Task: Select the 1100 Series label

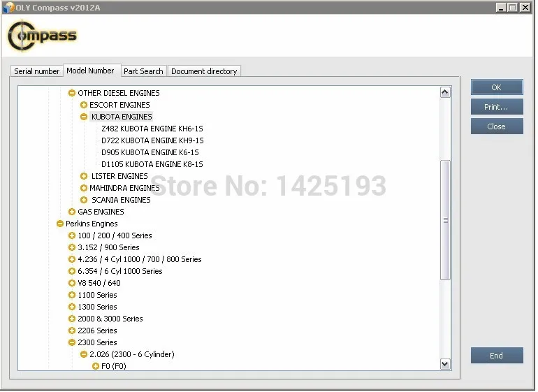Action: click(x=97, y=295)
